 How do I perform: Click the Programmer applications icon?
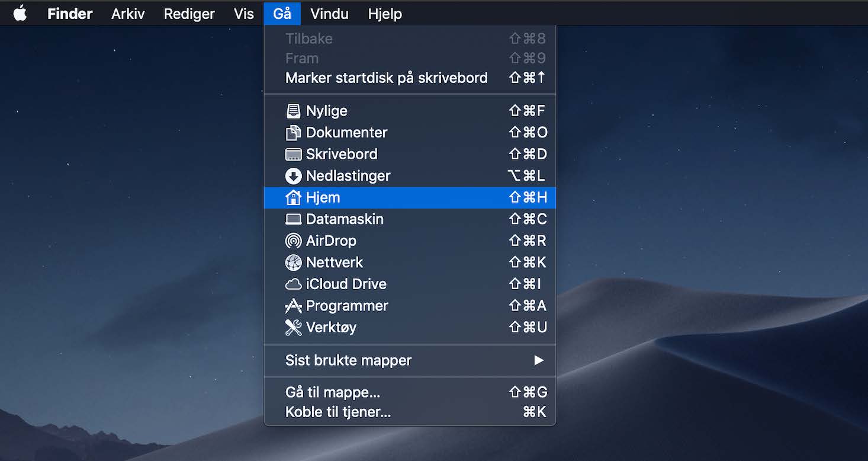click(x=293, y=306)
